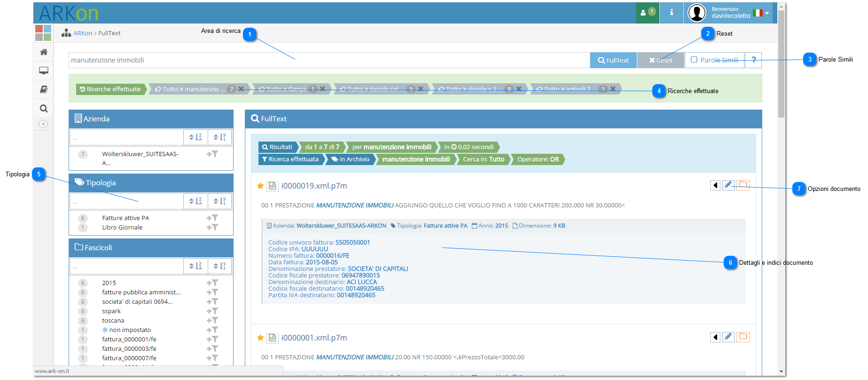
Task: Edit i0000001.xml.p7m with pencil icon
Action: pos(728,337)
